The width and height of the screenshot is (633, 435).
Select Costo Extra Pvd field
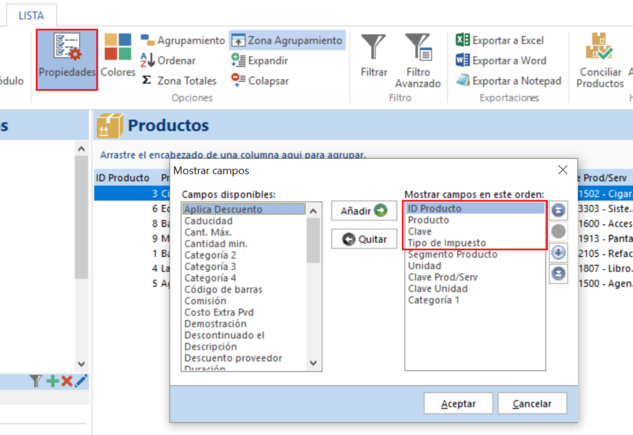[244, 312]
